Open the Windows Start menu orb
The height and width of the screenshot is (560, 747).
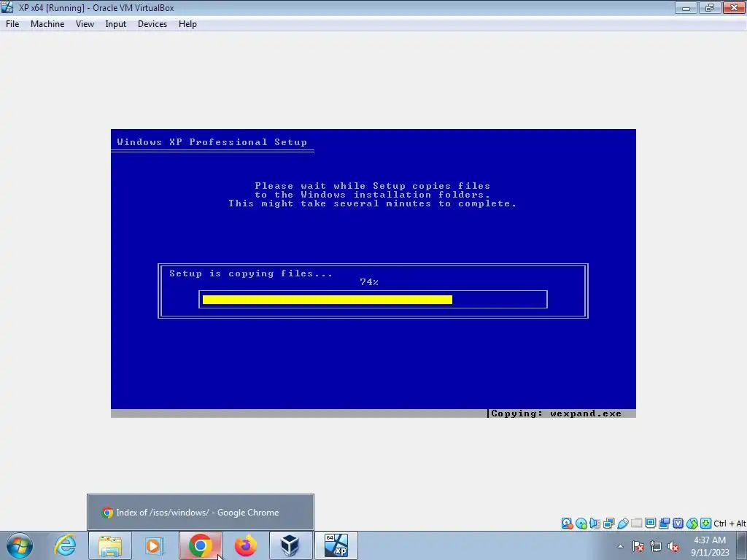(19, 545)
